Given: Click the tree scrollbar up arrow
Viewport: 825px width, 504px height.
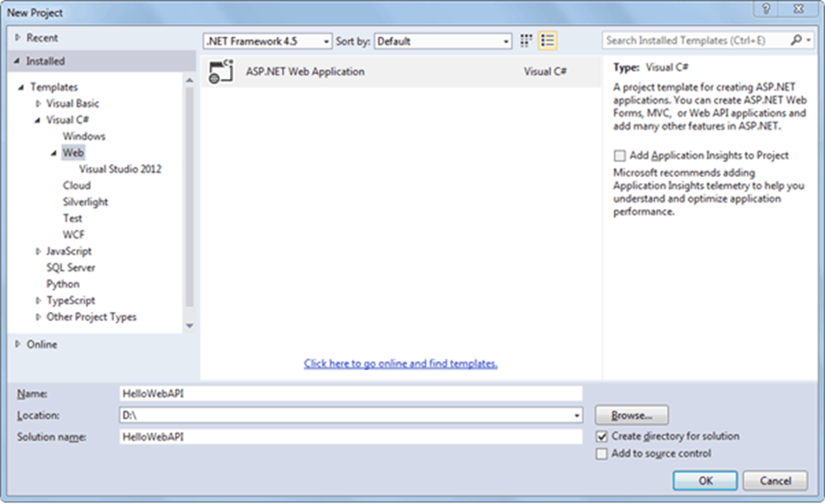Looking at the screenshot, I should [x=189, y=80].
